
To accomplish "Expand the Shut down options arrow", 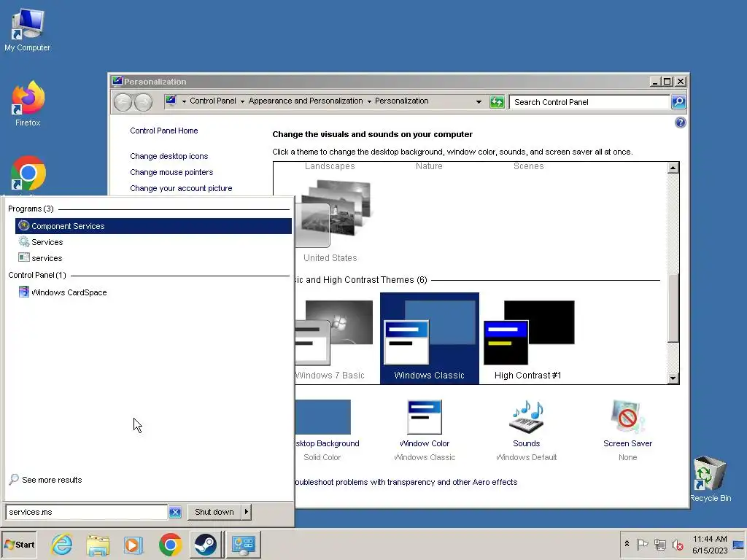I will pyautogui.click(x=247, y=512).
